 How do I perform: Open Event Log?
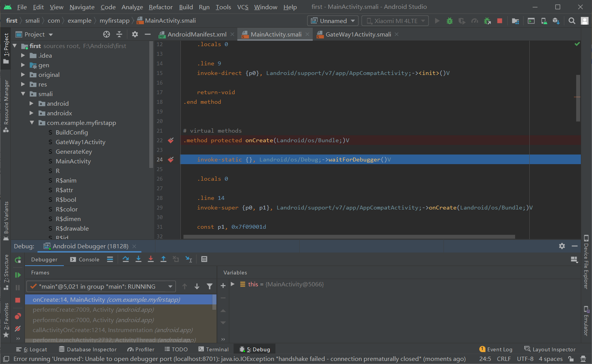(x=496, y=349)
